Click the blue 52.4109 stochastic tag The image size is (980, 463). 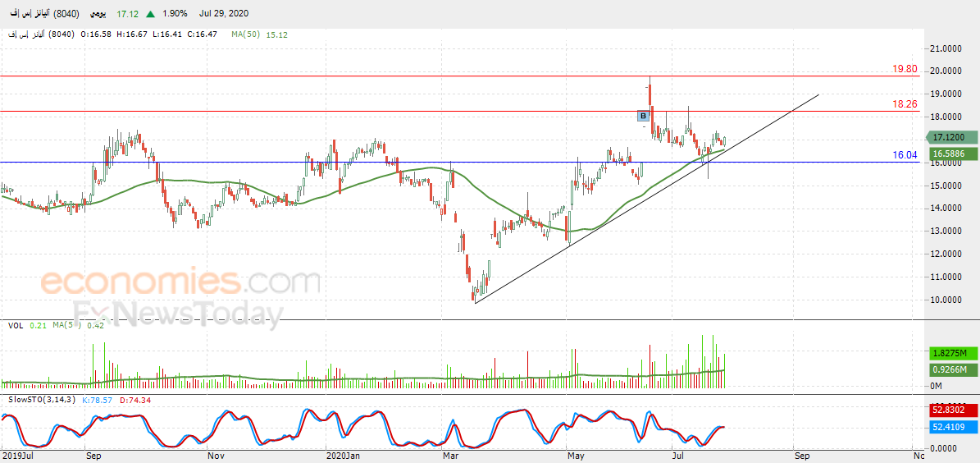point(952,428)
